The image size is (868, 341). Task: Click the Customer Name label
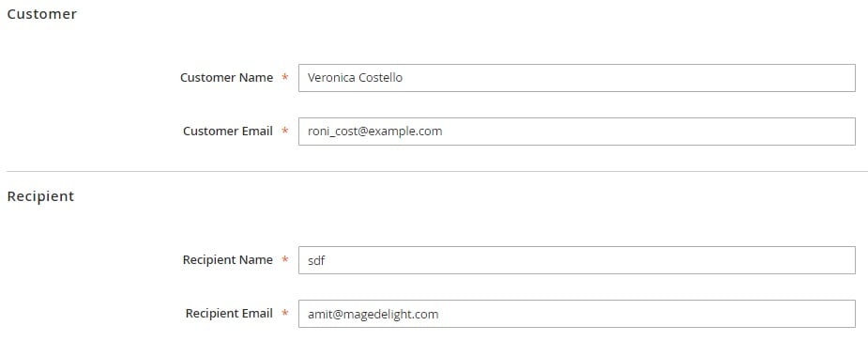pos(226,78)
